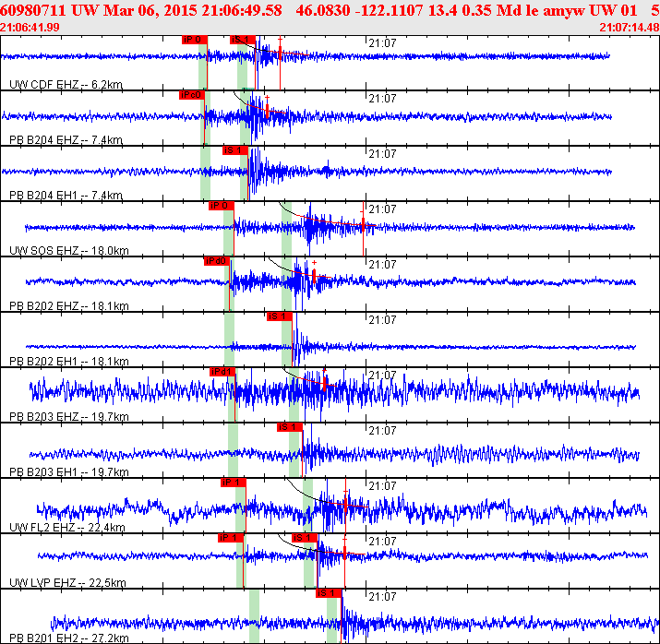Click the station label 'PB B203 EHZ -- 19.7km'
The width and height of the screenshot is (660, 644).
point(69,417)
